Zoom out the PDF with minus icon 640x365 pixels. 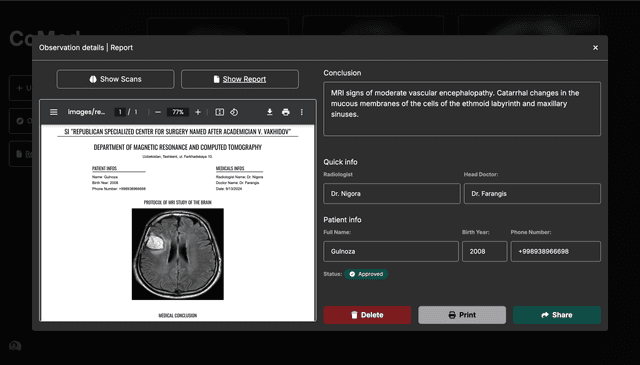click(x=158, y=112)
